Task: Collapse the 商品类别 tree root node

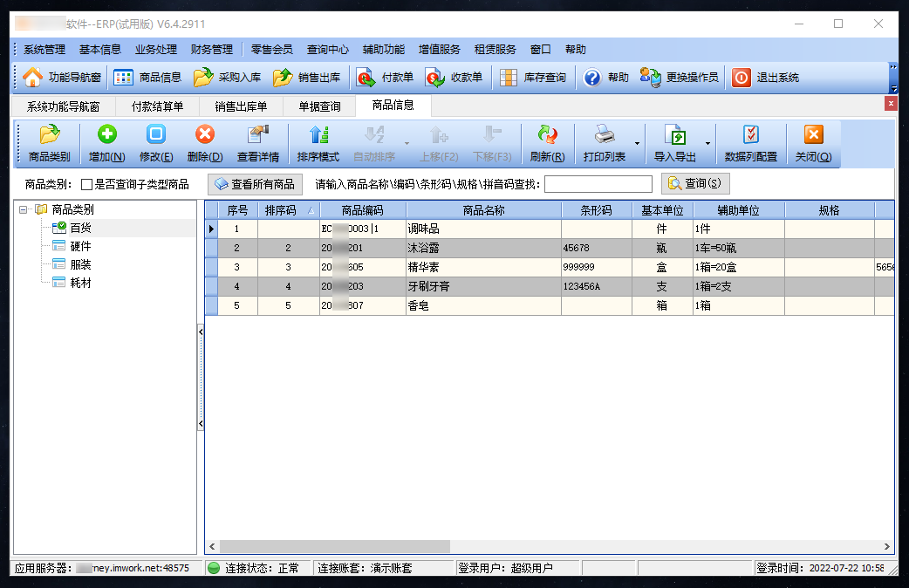Action: coord(23,209)
